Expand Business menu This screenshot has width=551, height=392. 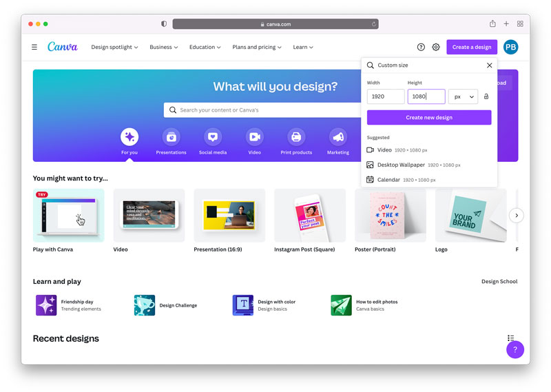tap(164, 47)
